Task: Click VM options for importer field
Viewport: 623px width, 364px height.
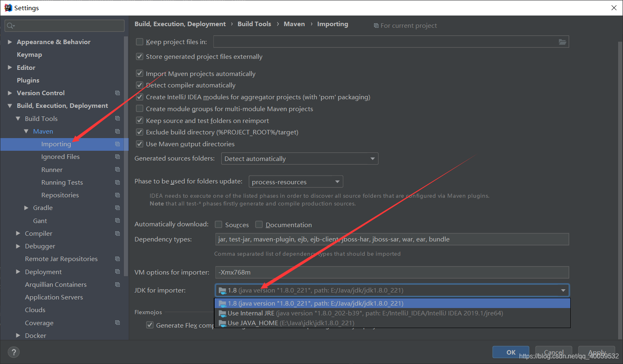Action: [392, 272]
